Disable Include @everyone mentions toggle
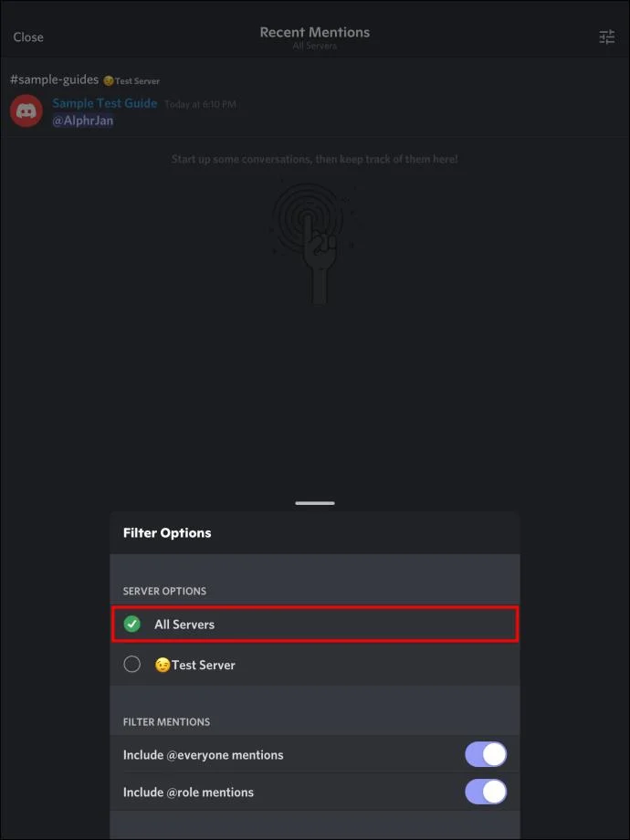The height and width of the screenshot is (840, 630). click(485, 755)
